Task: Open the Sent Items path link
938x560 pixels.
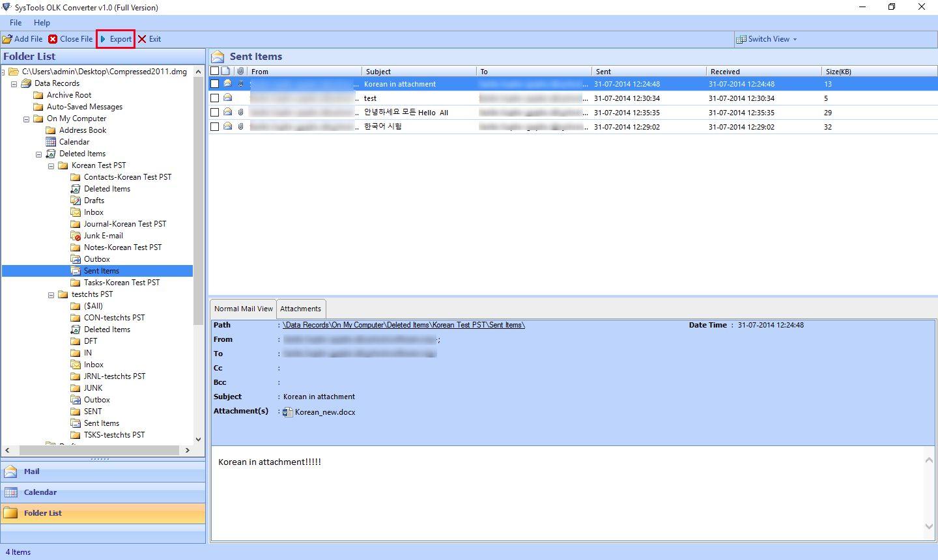Action: tap(404, 325)
